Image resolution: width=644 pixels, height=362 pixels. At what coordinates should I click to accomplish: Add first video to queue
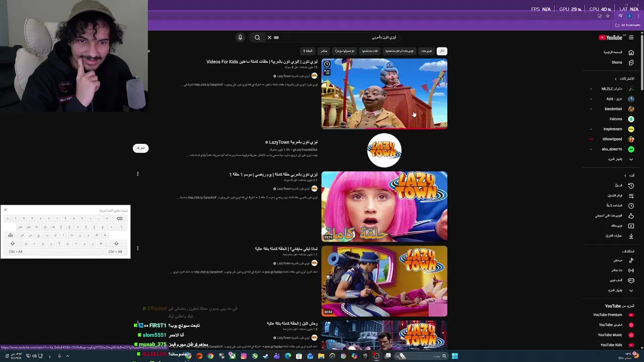[x=327, y=72]
